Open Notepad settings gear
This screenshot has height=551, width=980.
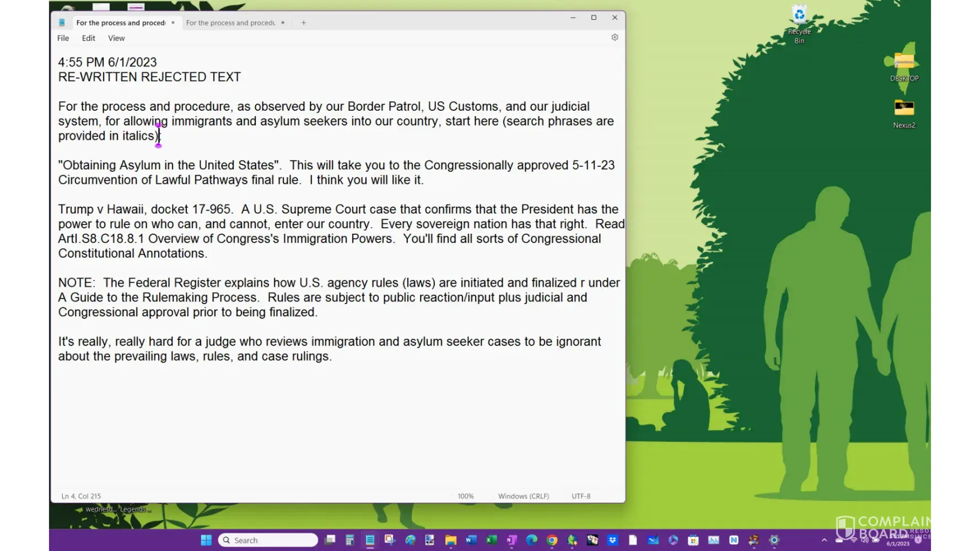[615, 37]
